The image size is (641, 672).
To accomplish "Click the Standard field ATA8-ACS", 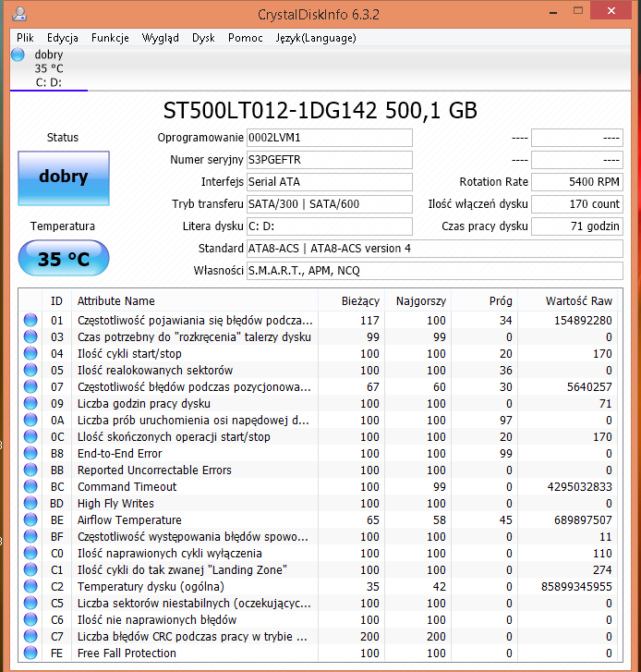I will click(435, 249).
